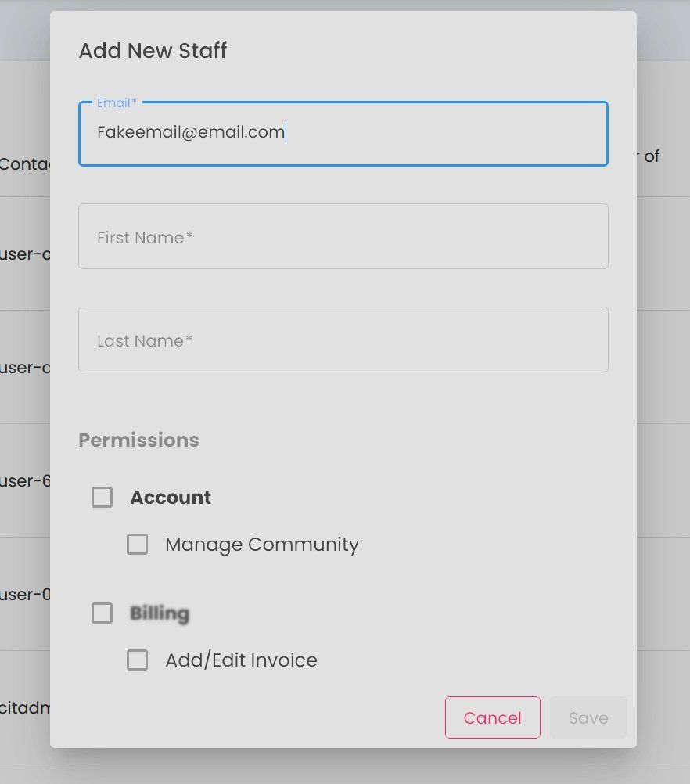
Task: Click into the Email input field
Action: click(343, 133)
